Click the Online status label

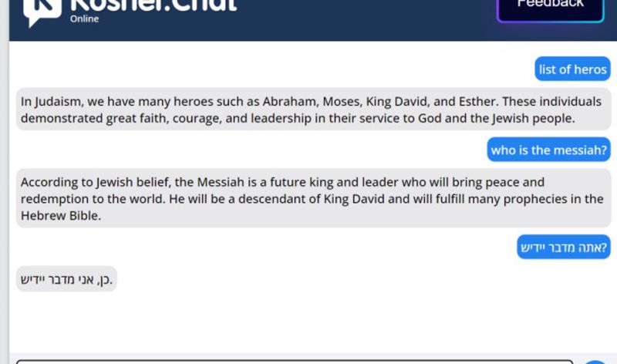(x=84, y=19)
